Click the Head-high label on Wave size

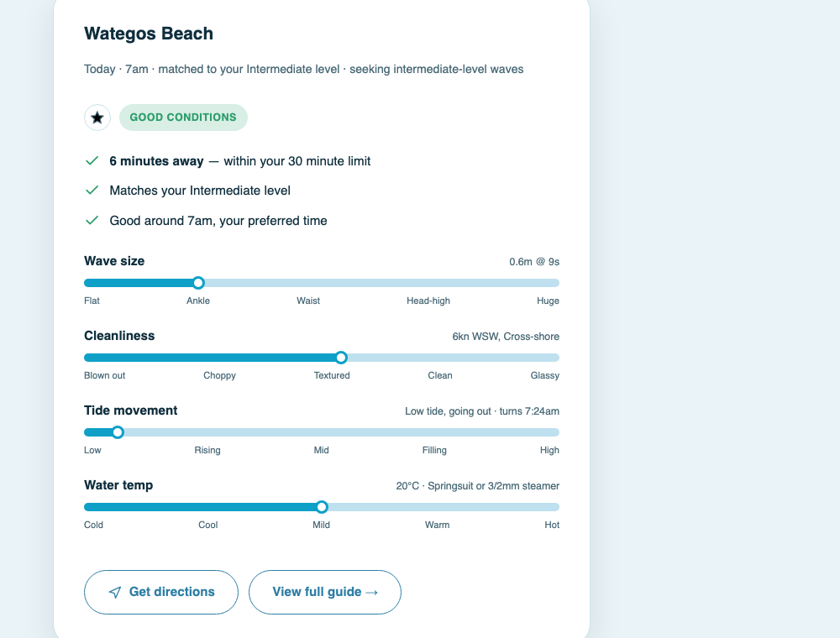point(428,301)
